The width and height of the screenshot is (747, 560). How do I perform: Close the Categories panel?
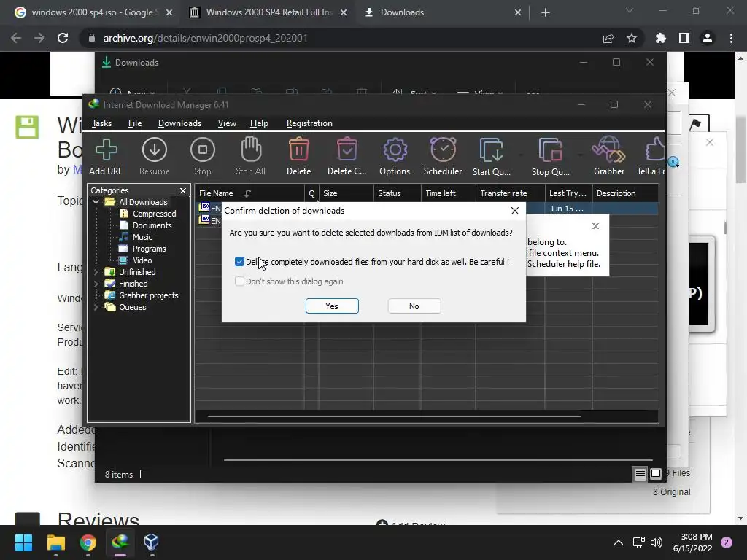point(183,190)
